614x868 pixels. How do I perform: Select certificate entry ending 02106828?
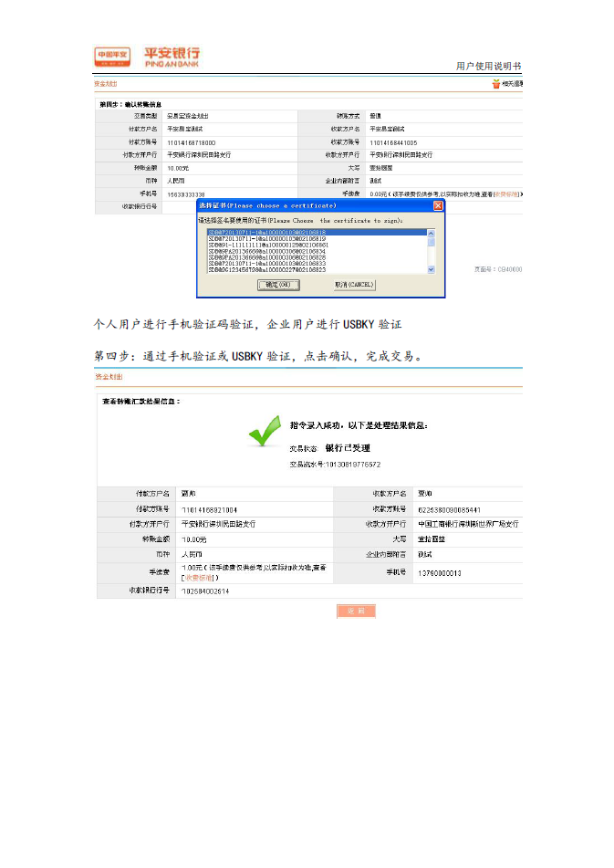coord(267,257)
